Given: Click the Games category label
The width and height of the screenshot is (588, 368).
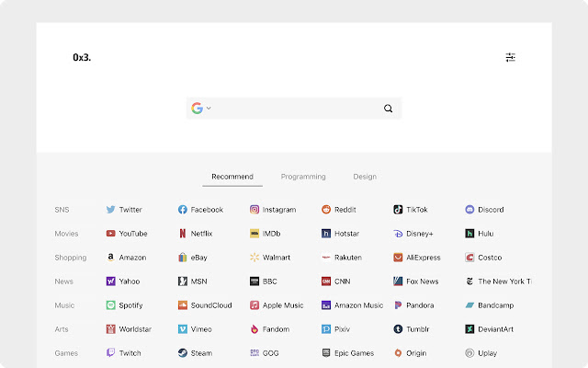Looking at the screenshot, I should (66, 353).
